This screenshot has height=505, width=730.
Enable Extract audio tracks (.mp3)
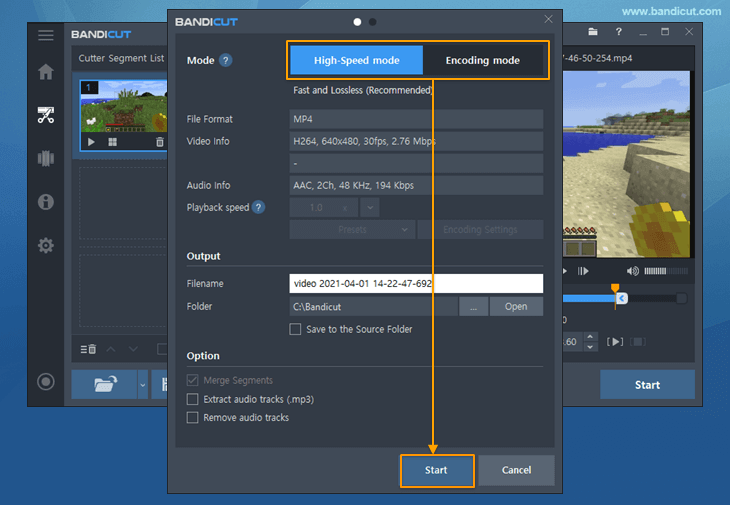[x=192, y=399]
